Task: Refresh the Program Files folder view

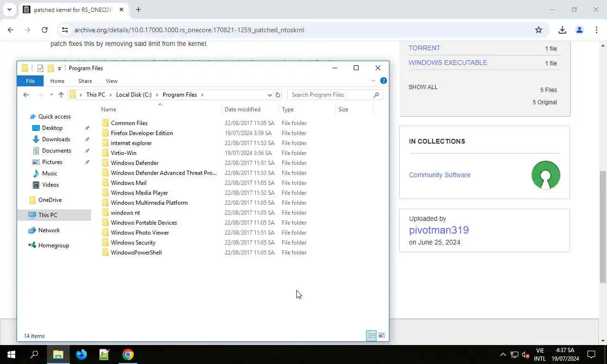Action: (278, 95)
